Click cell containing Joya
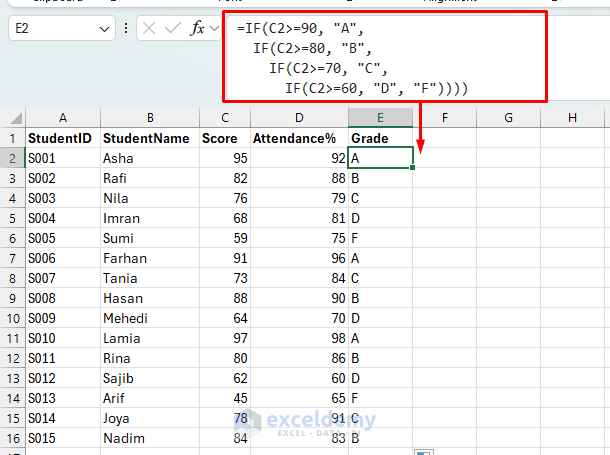The width and height of the screenshot is (610, 455). point(150,418)
